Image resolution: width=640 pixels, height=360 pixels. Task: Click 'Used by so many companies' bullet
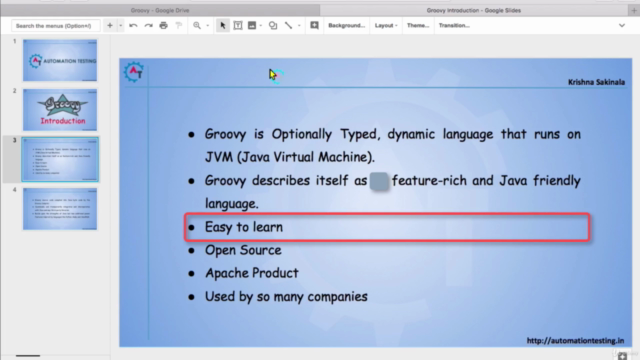point(286,297)
